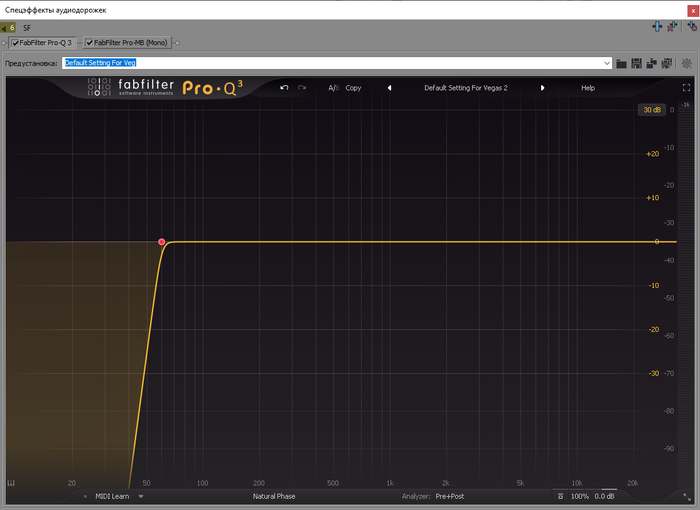The width and height of the screenshot is (700, 510).
Task: Click the add plug-in chain icon
Action: (x=657, y=27)
